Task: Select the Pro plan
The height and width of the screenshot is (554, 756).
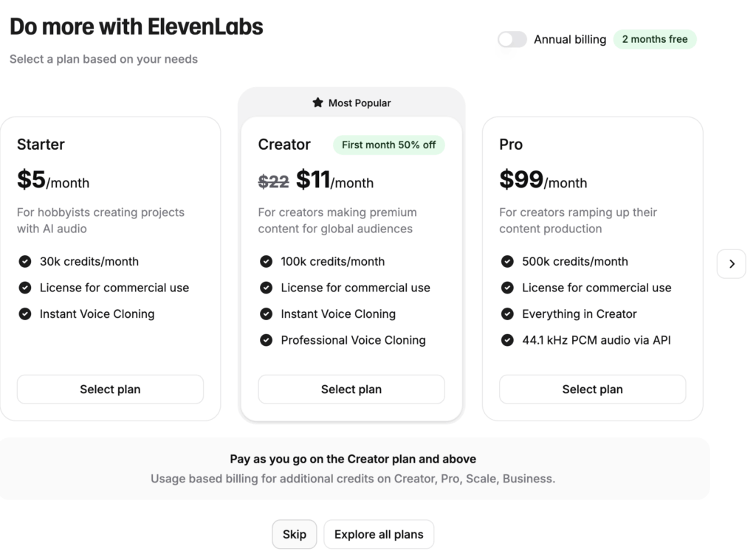Action: [592, 389]
